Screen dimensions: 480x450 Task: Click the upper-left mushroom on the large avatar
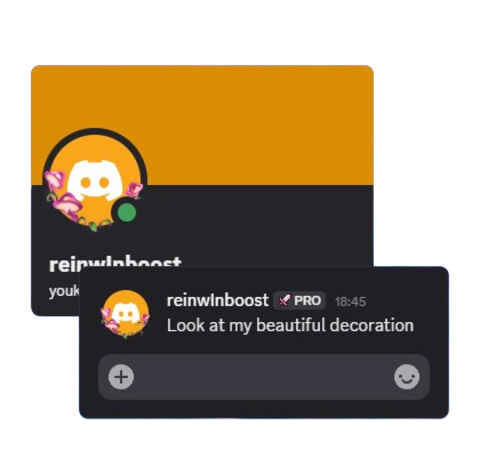point(54,180)
